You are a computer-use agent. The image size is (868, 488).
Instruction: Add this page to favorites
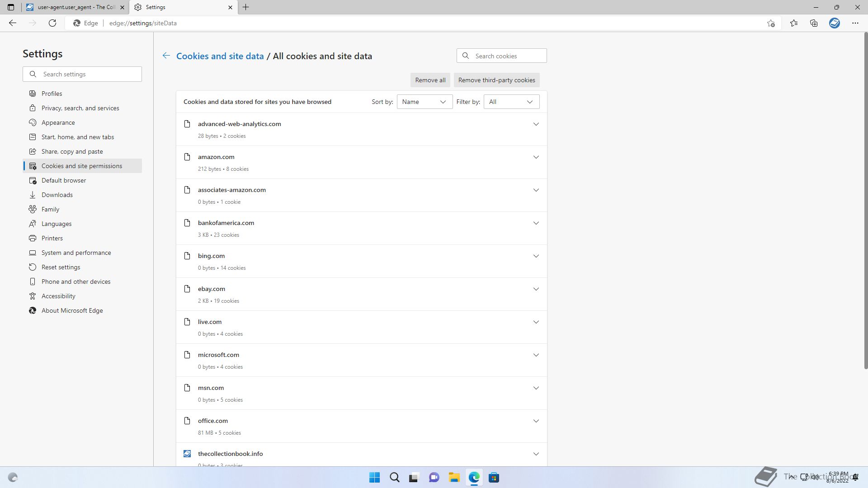pyautogui.click(x=771, y=23)
